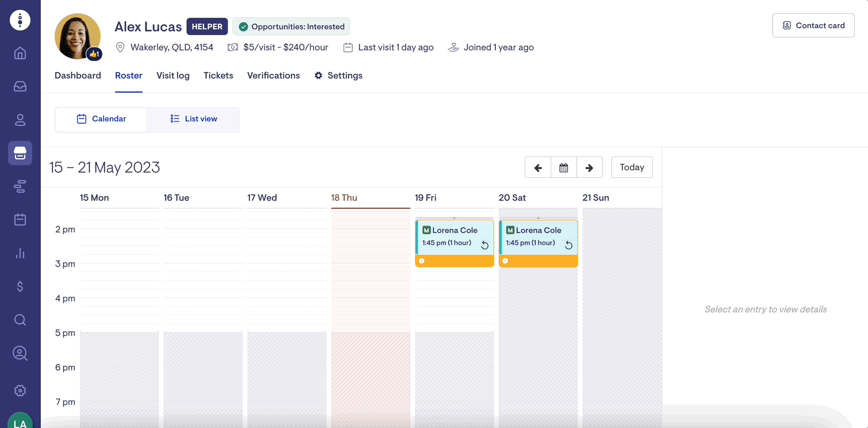Click Alex Lucas profile photo
This screenshot has height=428, width=868.
tap(77, 36)
